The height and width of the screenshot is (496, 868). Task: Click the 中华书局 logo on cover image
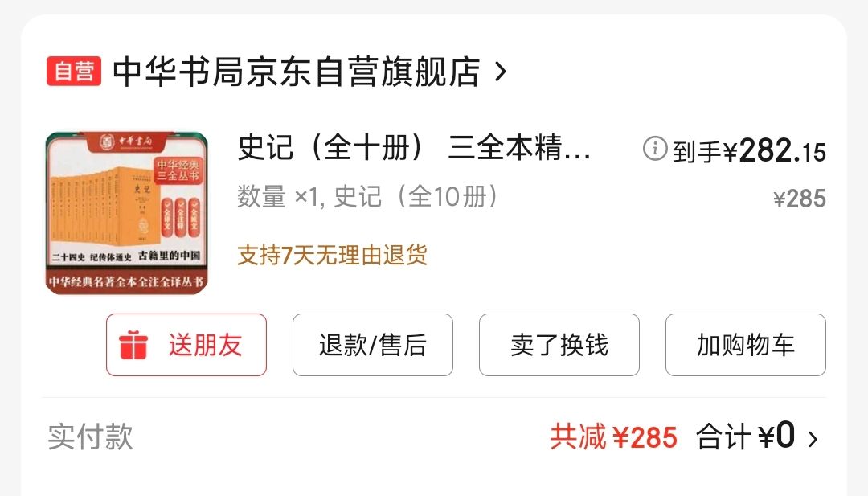click(x=126, y=141)
